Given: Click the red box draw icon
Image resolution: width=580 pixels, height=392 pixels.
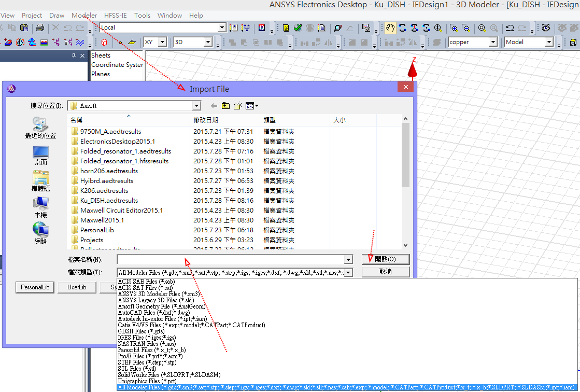Looking at the screenshot, I should click(x=104, y=42).
